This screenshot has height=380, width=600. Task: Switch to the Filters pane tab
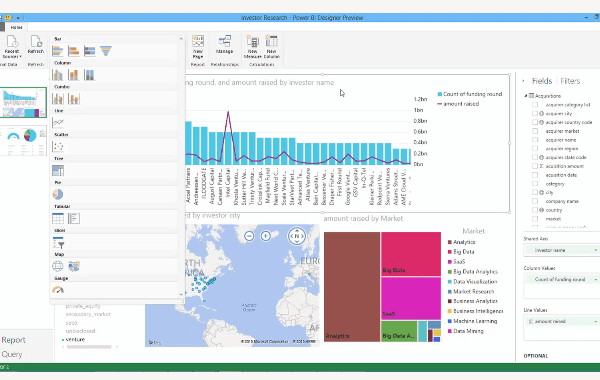point(570,81)
